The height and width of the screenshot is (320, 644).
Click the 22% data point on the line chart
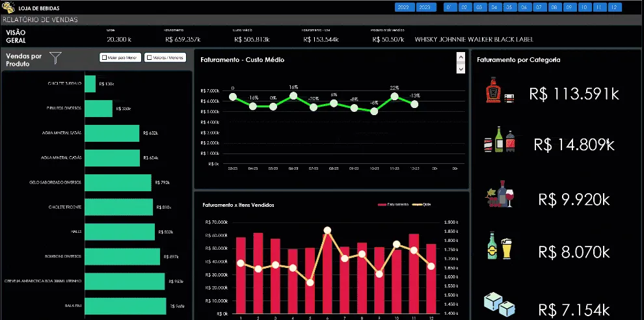(394, 96)
